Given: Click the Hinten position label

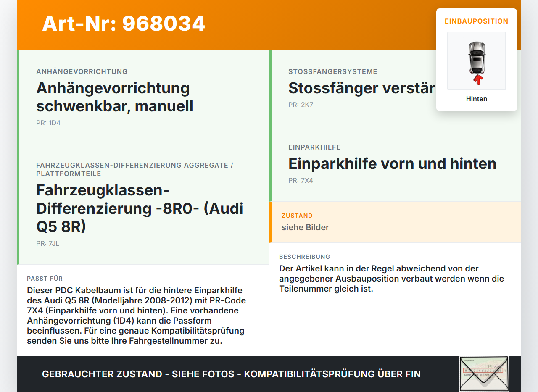Looking at the screenshot, I should pos(477,99).
